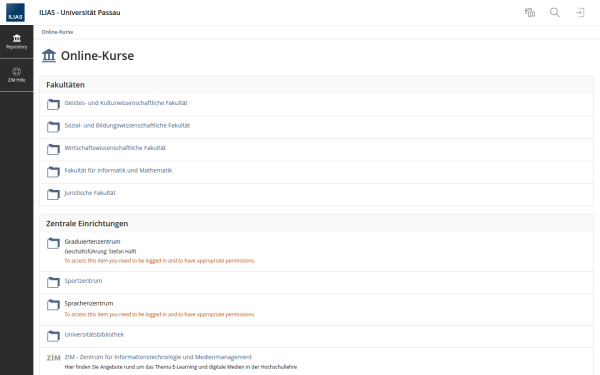The width and height of the screenshot is (600, 375).
Task: Click the Online-Kurse breadcrumb link
Action: coord(57,32)
